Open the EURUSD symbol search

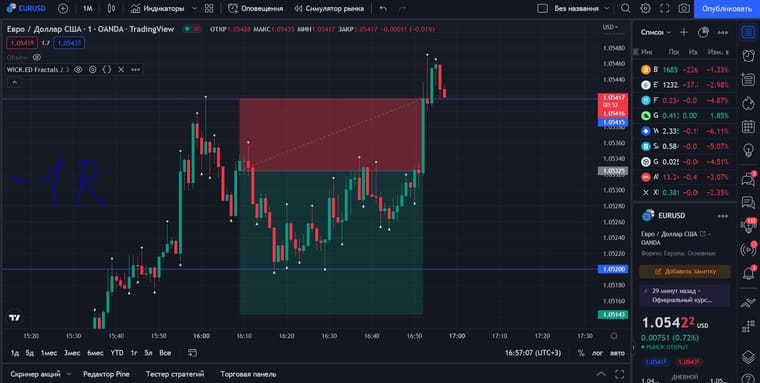coord(27,8)
